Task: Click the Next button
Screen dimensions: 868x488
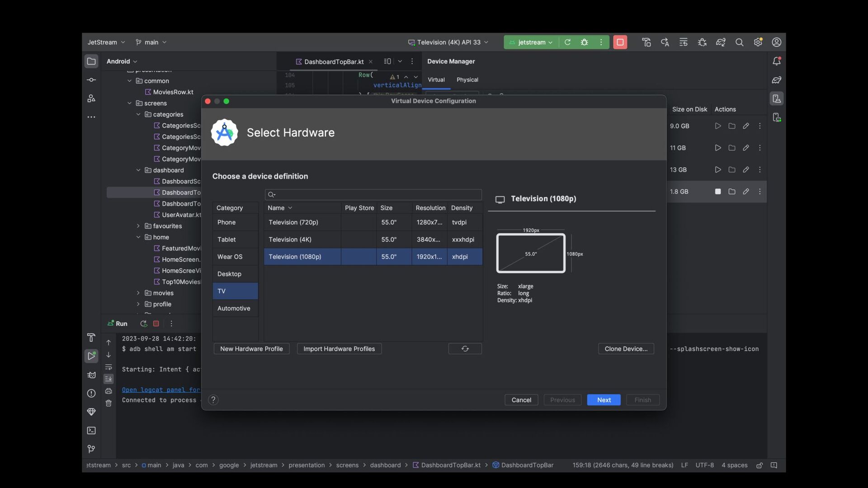Action: [x=604, y=400]
